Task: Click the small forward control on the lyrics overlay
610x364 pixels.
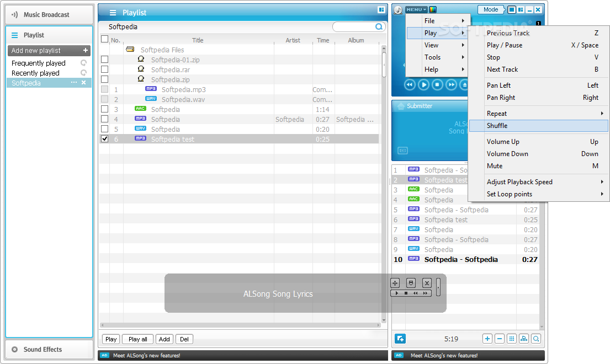Action: pyautogui.click(x=425, y=293)
